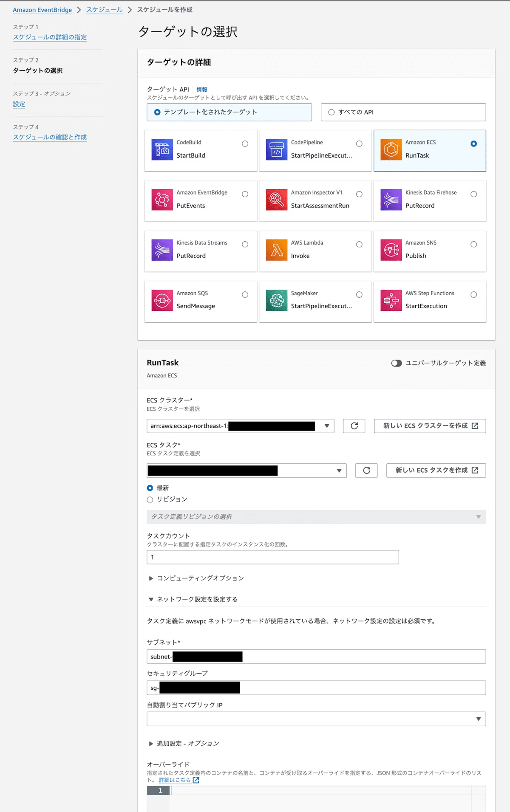510x812 pixels.
Task: Collapse ネットワーク設定を設定する section
Action: tap(193, 599)
